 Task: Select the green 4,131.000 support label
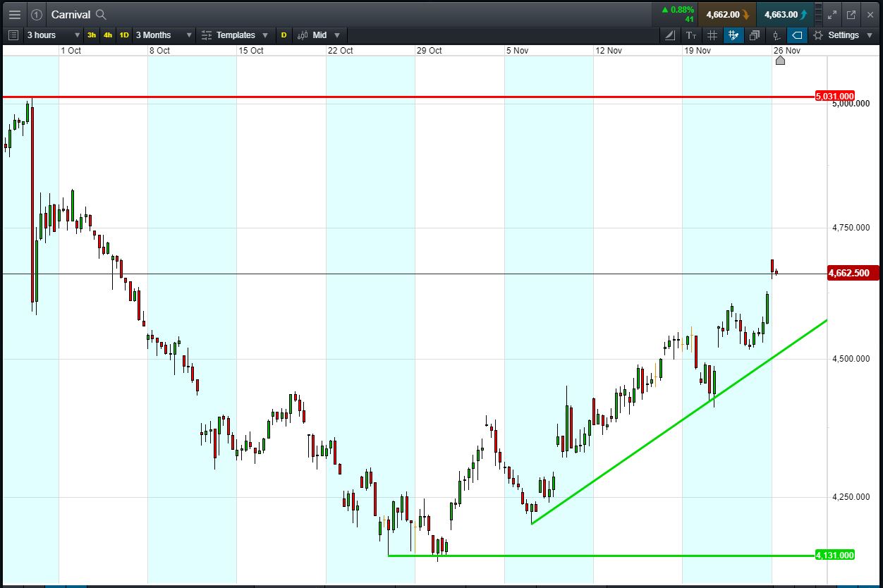pyautogui.click(x=835, y=556)
